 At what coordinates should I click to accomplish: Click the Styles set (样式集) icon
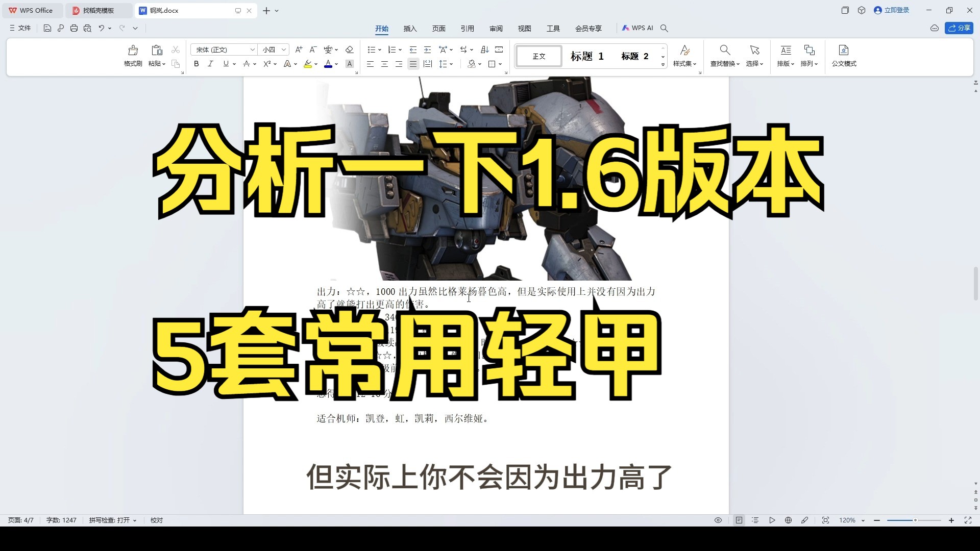pyautogui.click(x=685, y=50)
